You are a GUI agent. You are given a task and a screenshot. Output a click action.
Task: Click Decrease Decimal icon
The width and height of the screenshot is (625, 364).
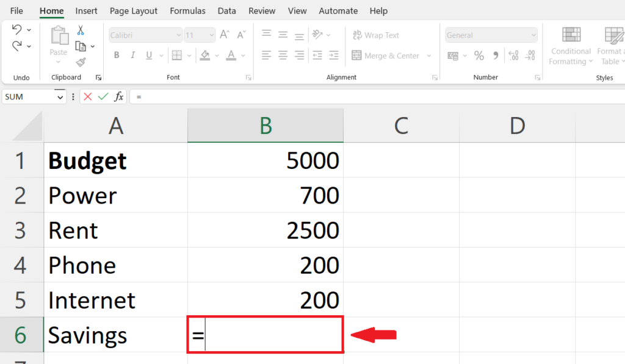(x=530, y=55)
